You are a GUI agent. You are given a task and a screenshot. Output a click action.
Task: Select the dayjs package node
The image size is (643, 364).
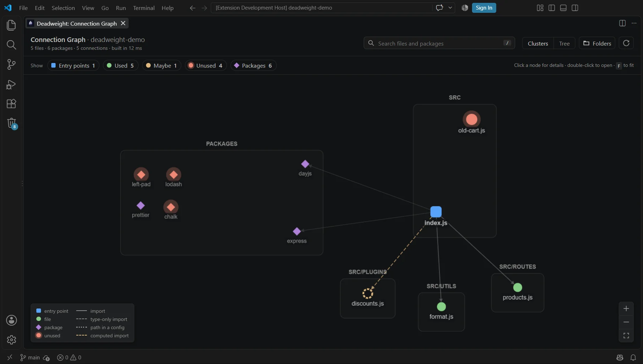[305, 164]
